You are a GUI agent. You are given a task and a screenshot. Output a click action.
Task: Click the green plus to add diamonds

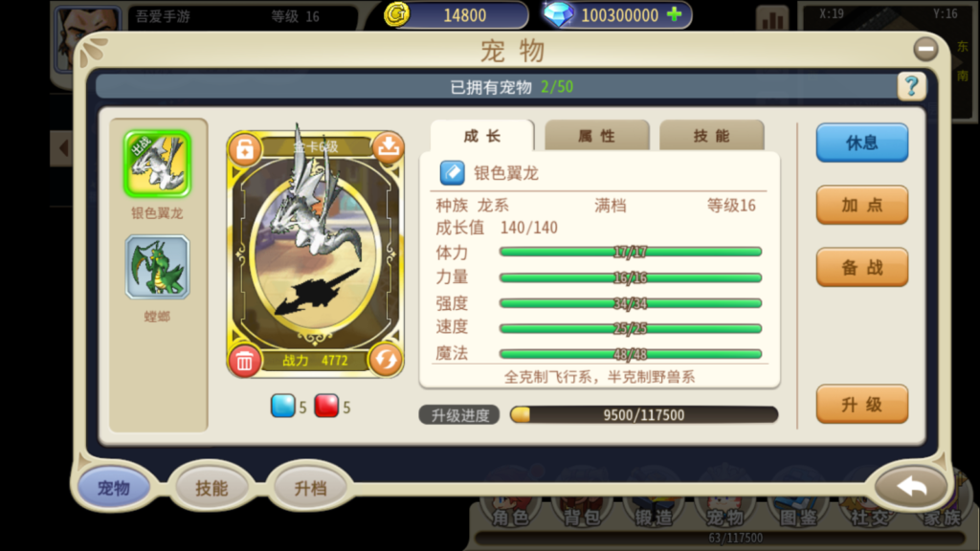point(675,14)
